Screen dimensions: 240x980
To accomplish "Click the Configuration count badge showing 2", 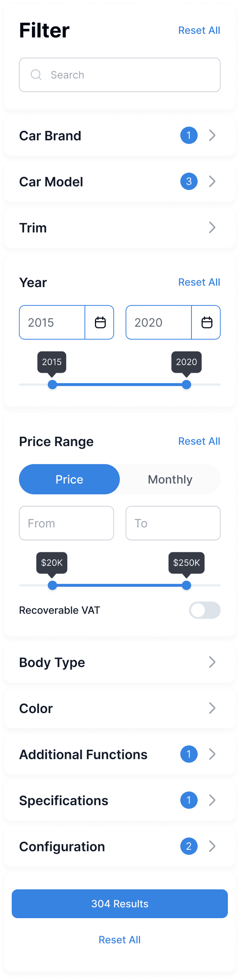I will 189,846.
